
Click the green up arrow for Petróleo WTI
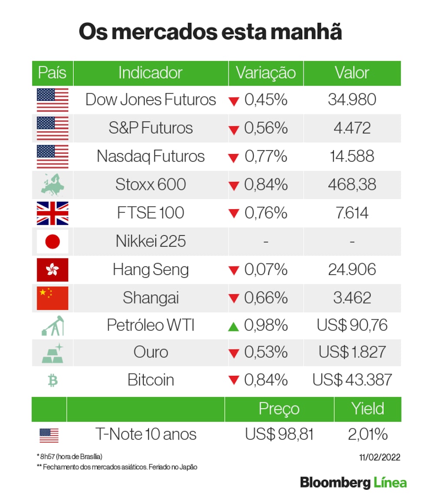(x=233, y=326)
